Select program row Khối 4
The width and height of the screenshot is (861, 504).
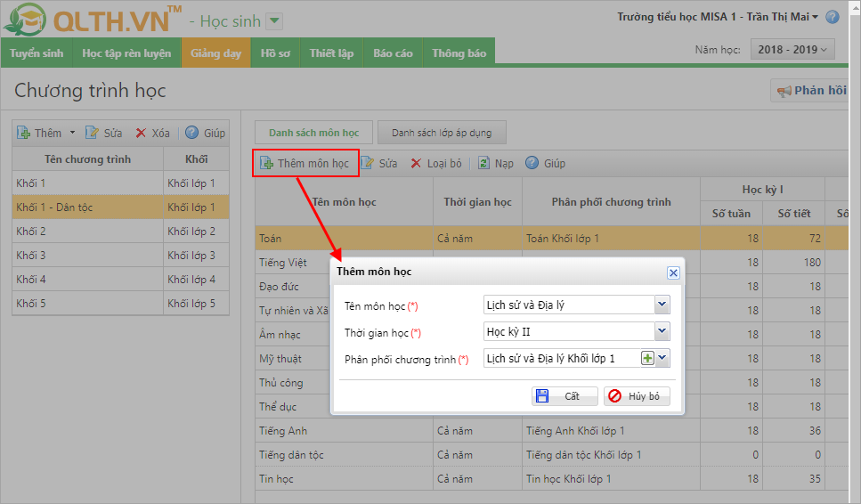121,280
